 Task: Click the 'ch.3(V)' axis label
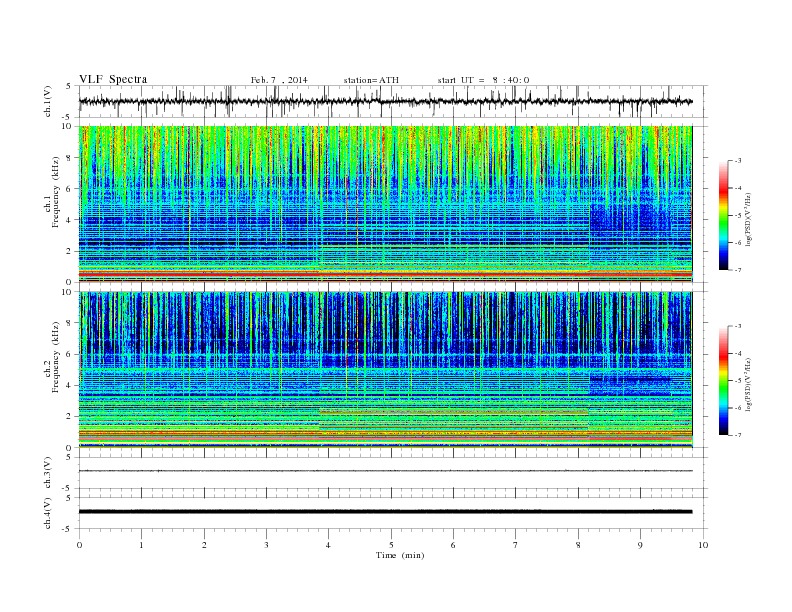[x=48, y=473]
